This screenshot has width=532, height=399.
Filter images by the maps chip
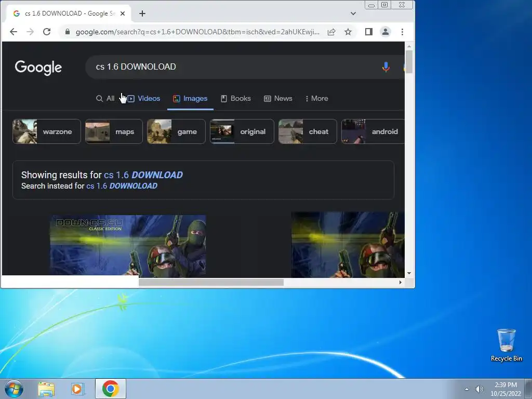[114, 131]
